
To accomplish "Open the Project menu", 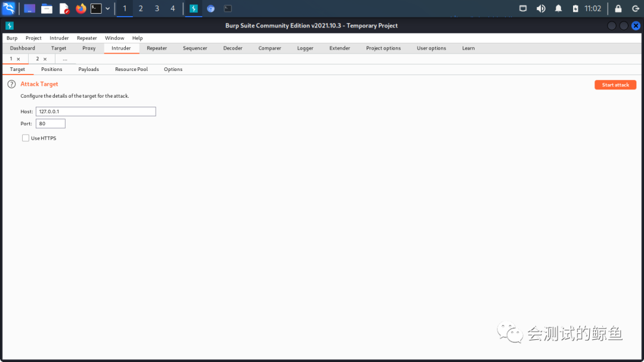I will tap(33, 38).
